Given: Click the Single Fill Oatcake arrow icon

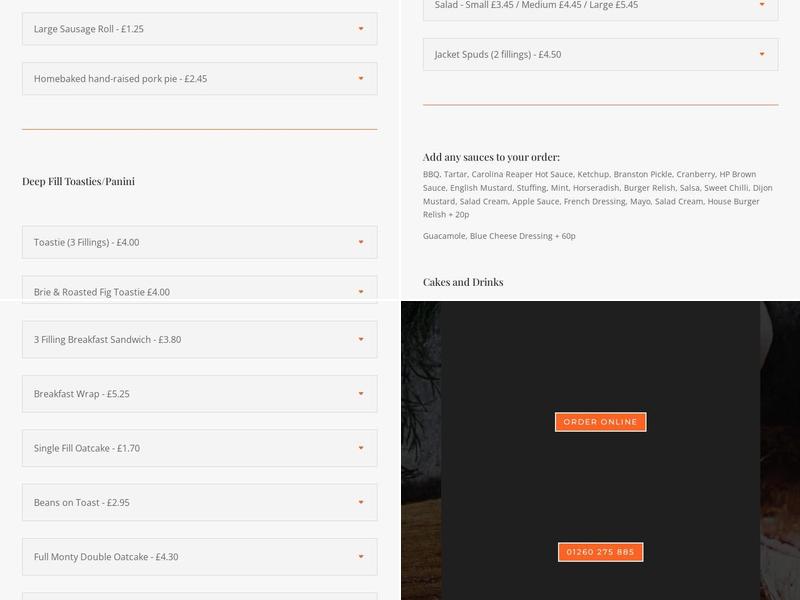Looking at the screenshot, I should click(x=361, y=448).
